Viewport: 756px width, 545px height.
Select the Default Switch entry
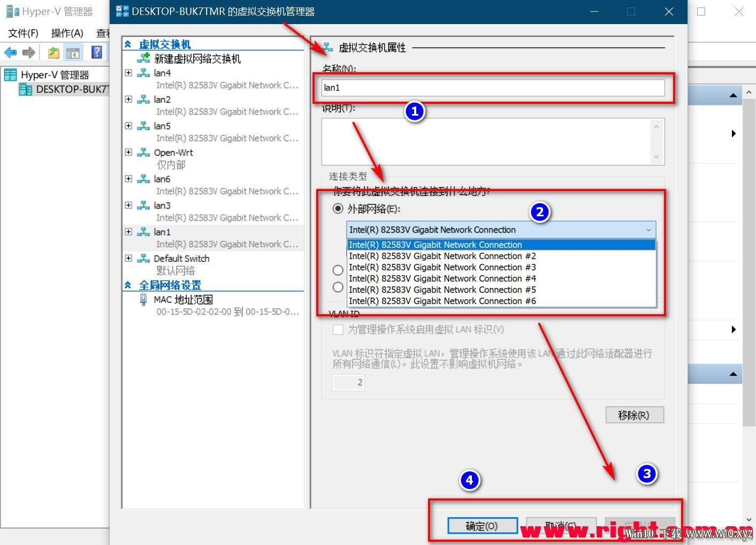(x=181, y=259)
